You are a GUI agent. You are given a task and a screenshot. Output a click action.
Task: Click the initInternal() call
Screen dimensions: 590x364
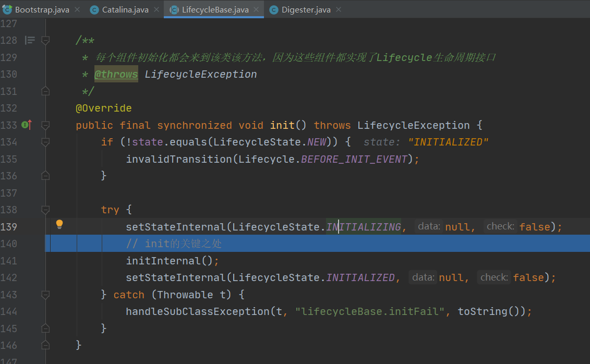[x=170, y=261]
